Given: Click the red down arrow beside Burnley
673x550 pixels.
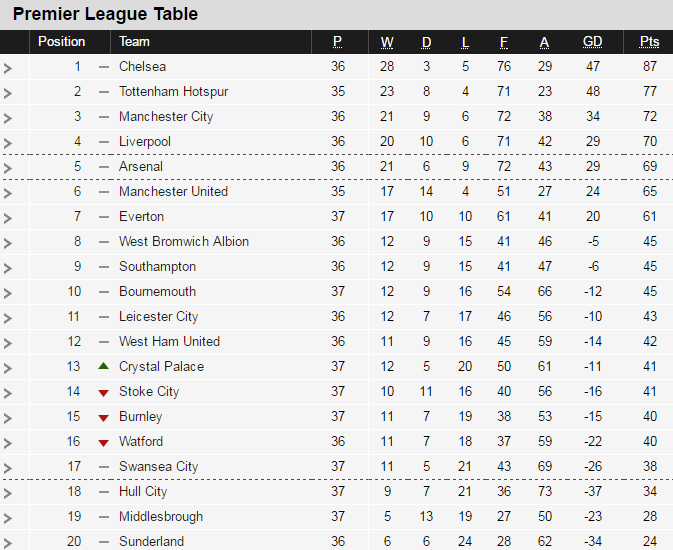Looking at the screenshot, I should point(103,417).
